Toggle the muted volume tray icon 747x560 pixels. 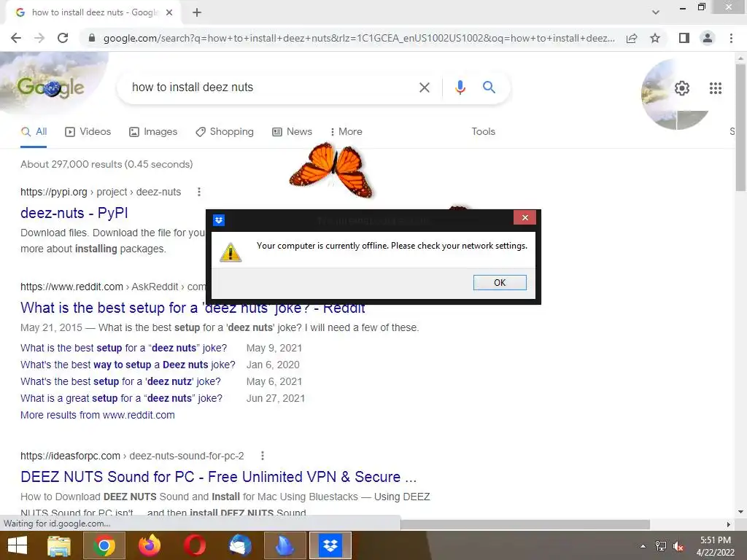[x=678, y=546]
